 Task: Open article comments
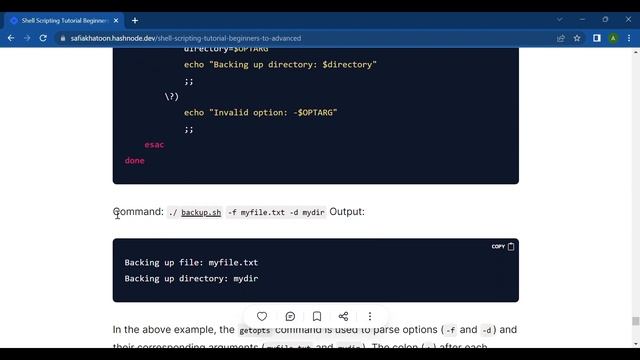coord(290,316)
